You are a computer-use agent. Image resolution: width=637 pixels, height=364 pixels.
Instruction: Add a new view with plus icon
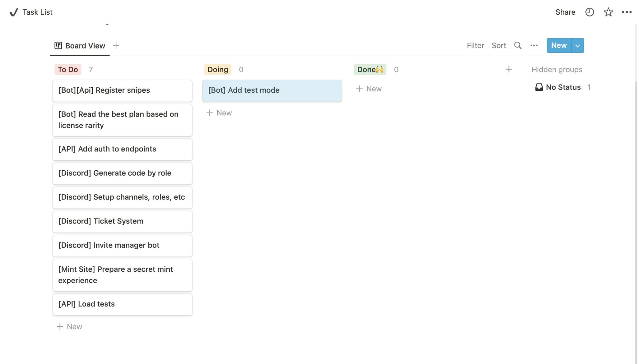(x=116, y=45)
